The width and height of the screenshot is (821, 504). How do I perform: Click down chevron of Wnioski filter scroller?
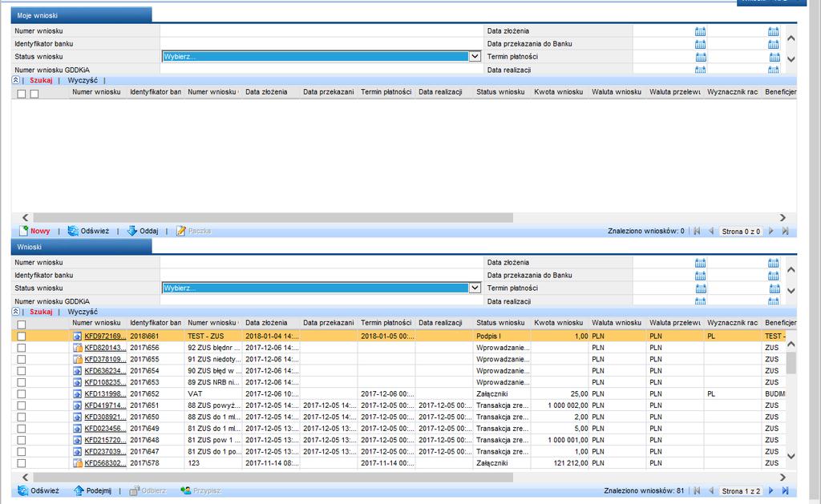pyautogui.click(x=791, y=291)
